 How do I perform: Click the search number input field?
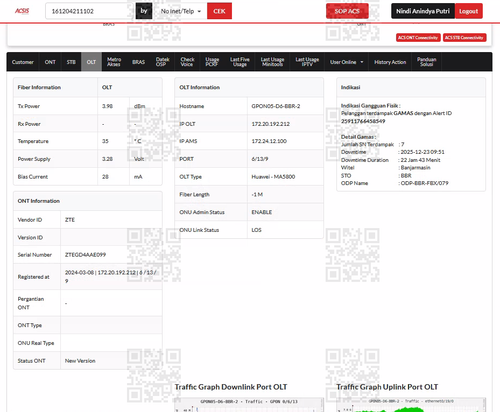point(89,11)
